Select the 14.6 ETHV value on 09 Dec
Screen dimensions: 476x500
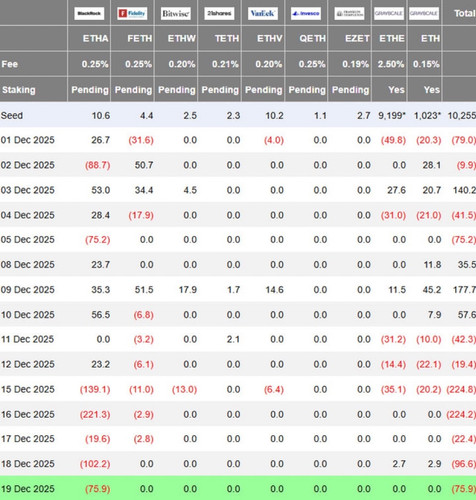click(x=274, y=290)
